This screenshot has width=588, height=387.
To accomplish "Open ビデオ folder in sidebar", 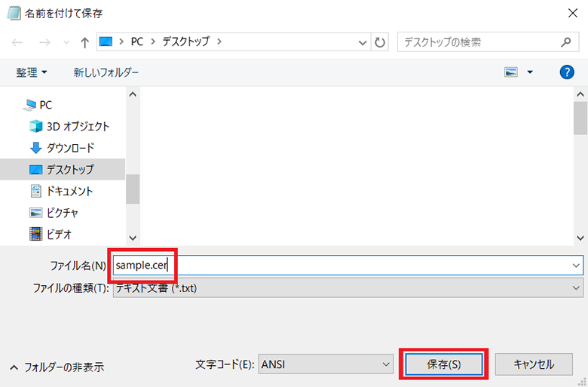I will [x=59, y=234].
